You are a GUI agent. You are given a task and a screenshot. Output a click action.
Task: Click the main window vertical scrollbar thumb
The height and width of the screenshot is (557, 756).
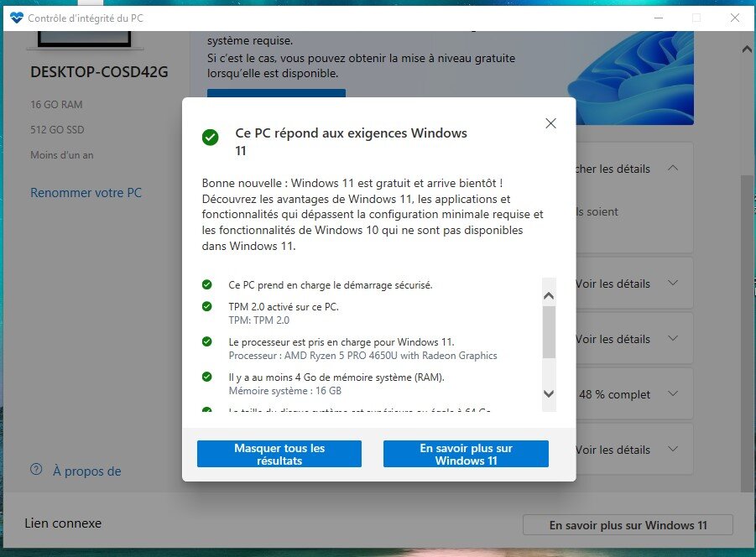(747, 332)
